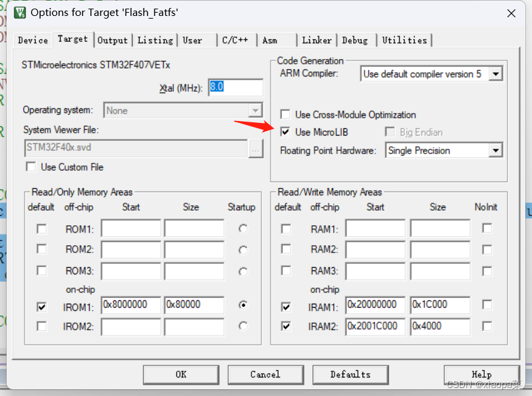Enable NoInit for RAM2
Image resolution: width=532 pixels, height=396 pixels.
pos(487,250)
